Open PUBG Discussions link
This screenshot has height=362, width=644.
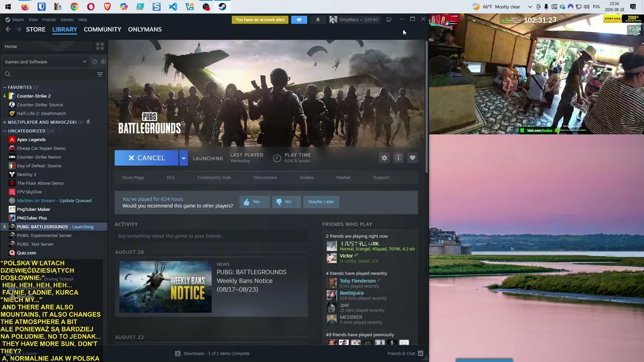[265, 177]
